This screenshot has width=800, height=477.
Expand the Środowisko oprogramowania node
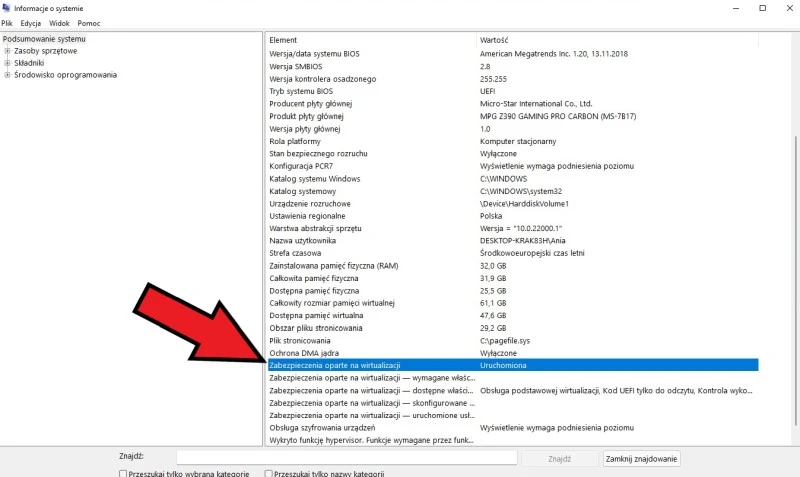[x=7, y=74]
